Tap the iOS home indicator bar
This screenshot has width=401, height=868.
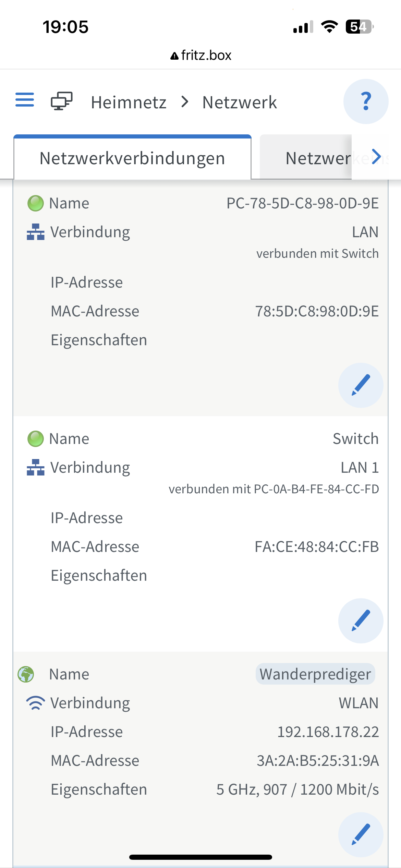click(200, 857)
